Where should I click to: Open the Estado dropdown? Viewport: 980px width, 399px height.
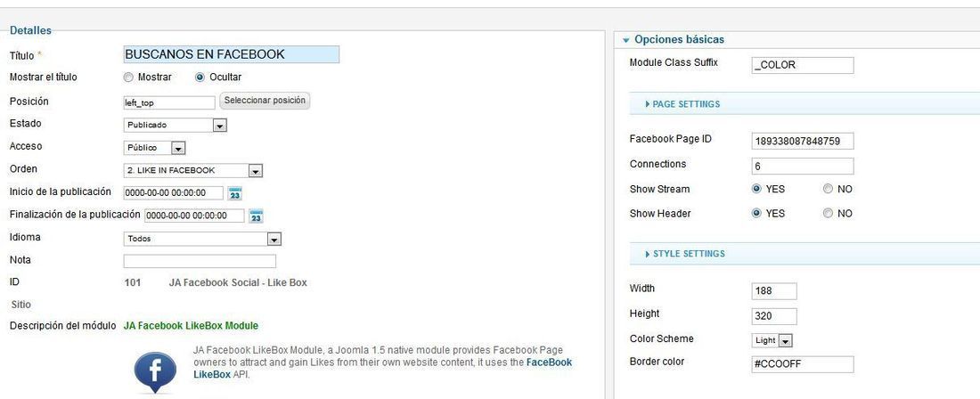[x=175, y=126]
